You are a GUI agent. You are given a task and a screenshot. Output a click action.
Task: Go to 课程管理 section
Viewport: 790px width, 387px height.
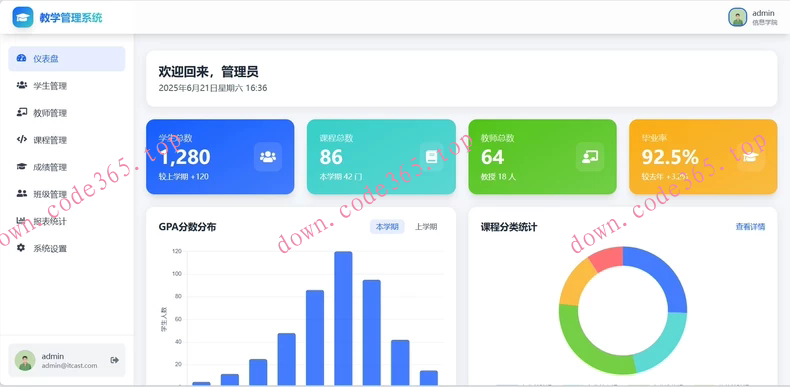coord(67,140)
